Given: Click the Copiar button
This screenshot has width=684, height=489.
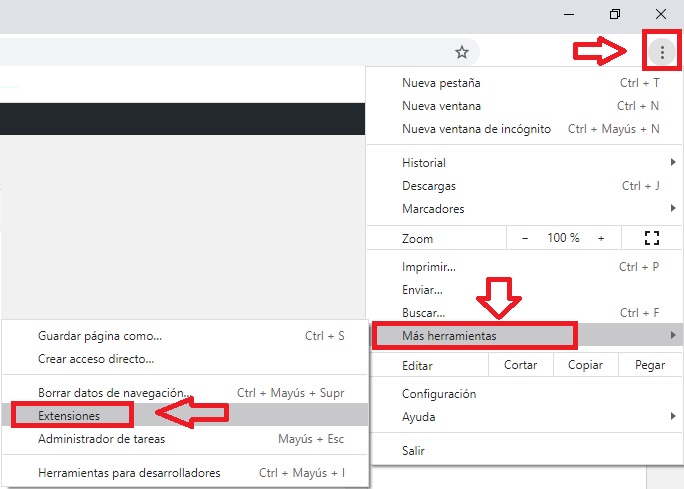Looking at the screenshot, I should [x=585, y=366].
